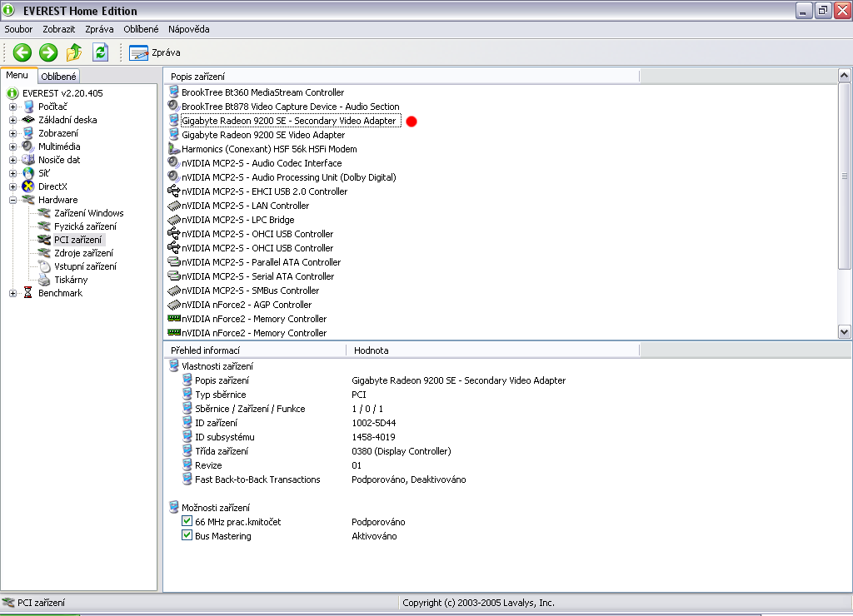Image resolution: width=853 pixels, height=616 pixels.
Task: Switch to the Menu sidebar tab
Action: 17,75
